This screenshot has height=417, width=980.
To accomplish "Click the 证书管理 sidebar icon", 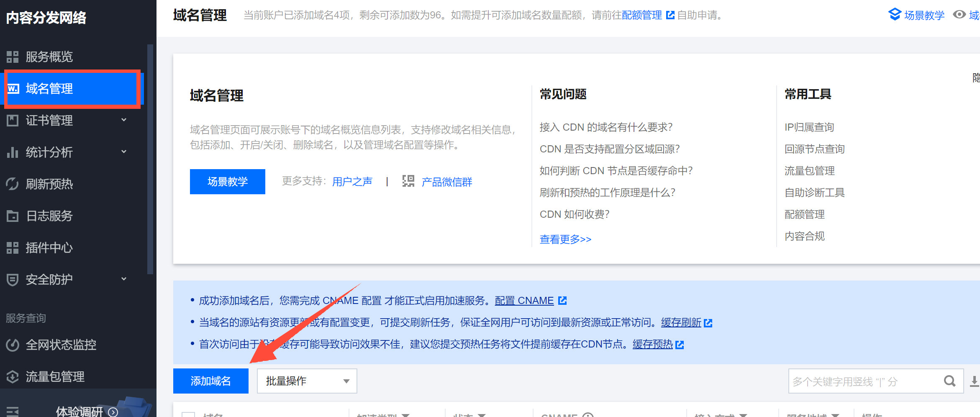I will tap(13, 120).
